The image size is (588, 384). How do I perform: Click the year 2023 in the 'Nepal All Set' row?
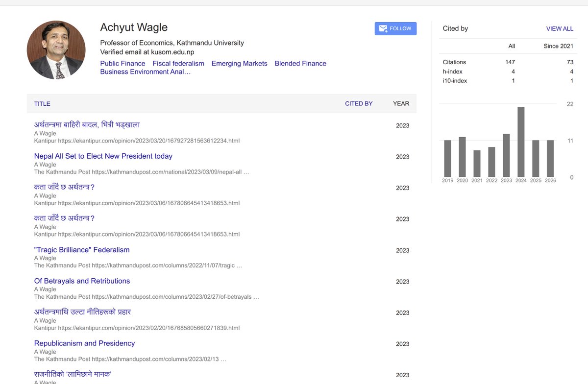402,157
